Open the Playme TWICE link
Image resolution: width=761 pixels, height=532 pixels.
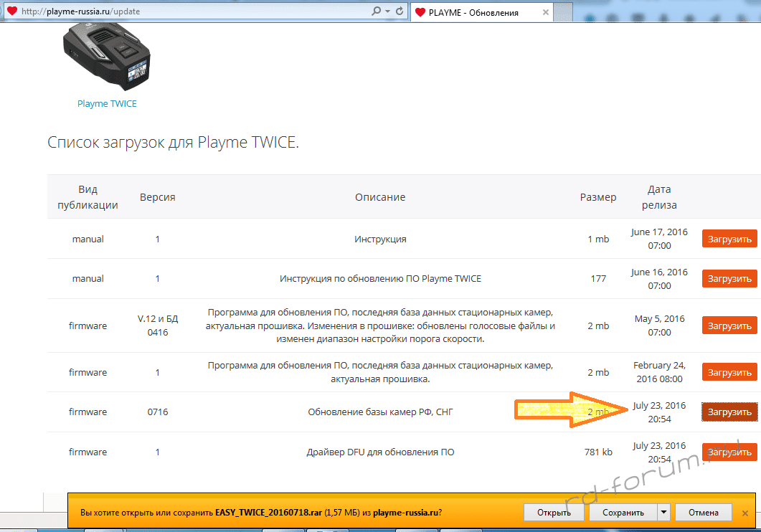[x=107, y=104]
